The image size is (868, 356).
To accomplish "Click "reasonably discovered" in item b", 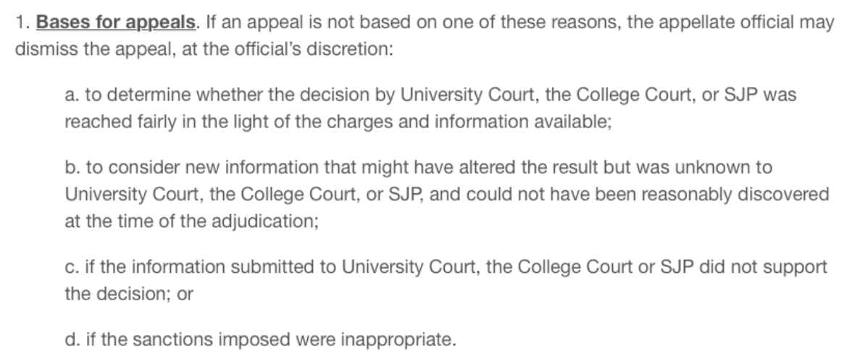I will click(756, 195).
